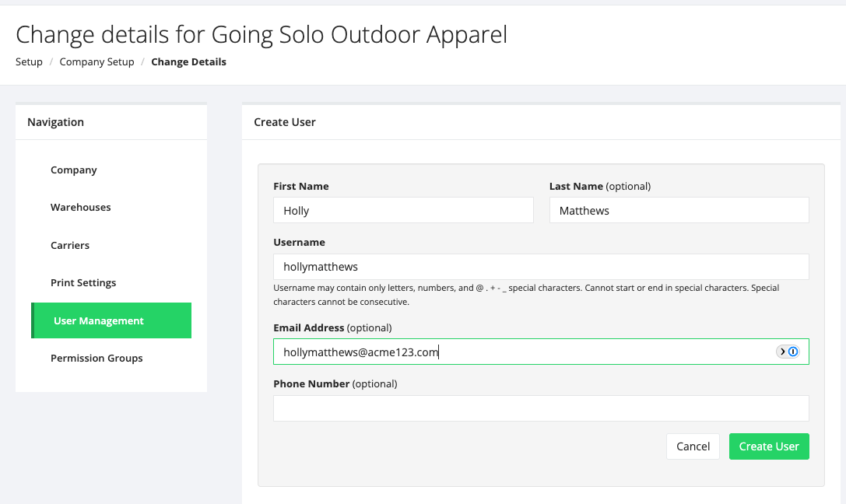Click the username rules helper text
The image size is (846, 504).
[526, 295]
